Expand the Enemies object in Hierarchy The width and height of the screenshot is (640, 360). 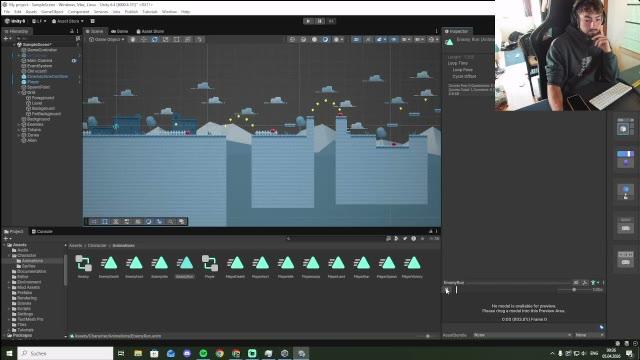[x=19, y=124]
